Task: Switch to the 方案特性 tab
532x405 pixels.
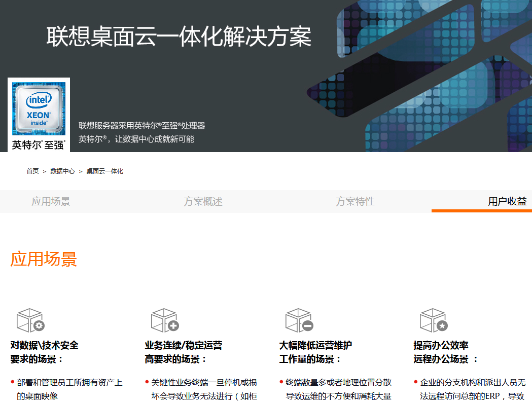Action: point(355,201)
